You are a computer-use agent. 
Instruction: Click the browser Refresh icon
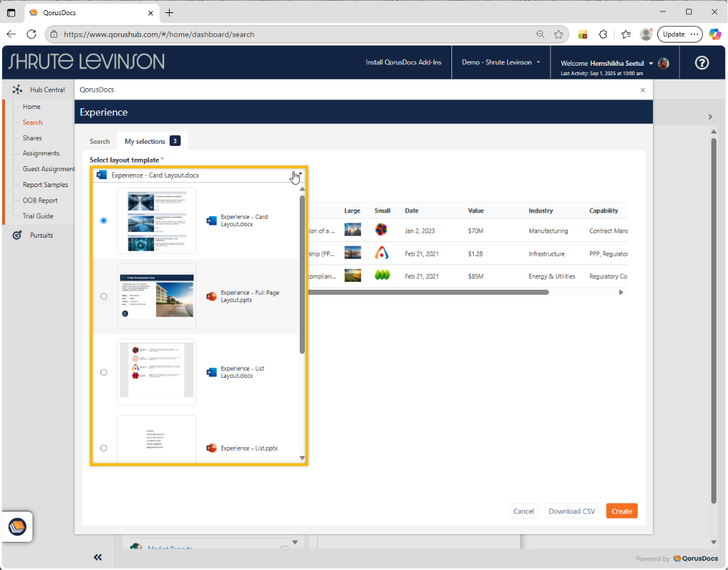tap(31, 34)
